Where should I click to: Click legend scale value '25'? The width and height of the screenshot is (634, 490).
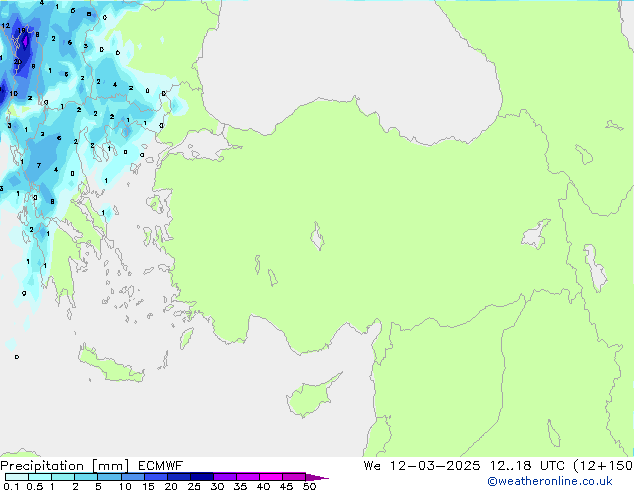[194, 486]
